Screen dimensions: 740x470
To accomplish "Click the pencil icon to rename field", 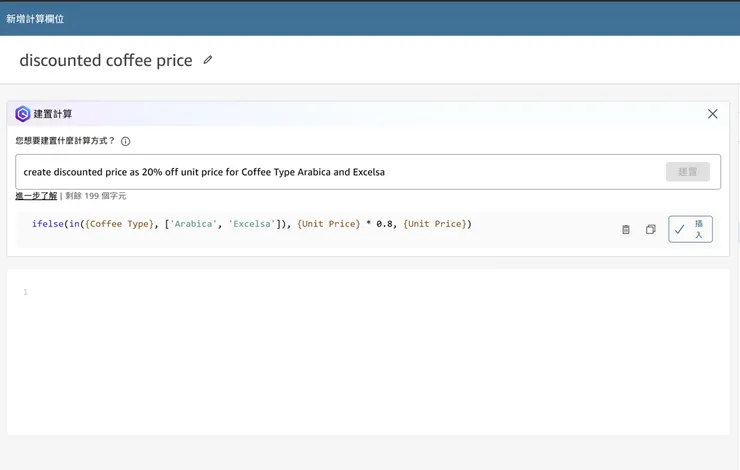I will [x=208, y=60].
